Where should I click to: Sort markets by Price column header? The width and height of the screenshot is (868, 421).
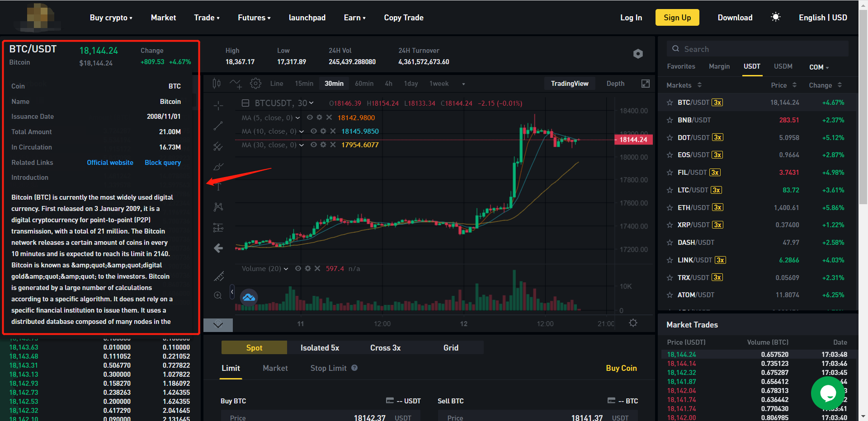tap(783, 85)
